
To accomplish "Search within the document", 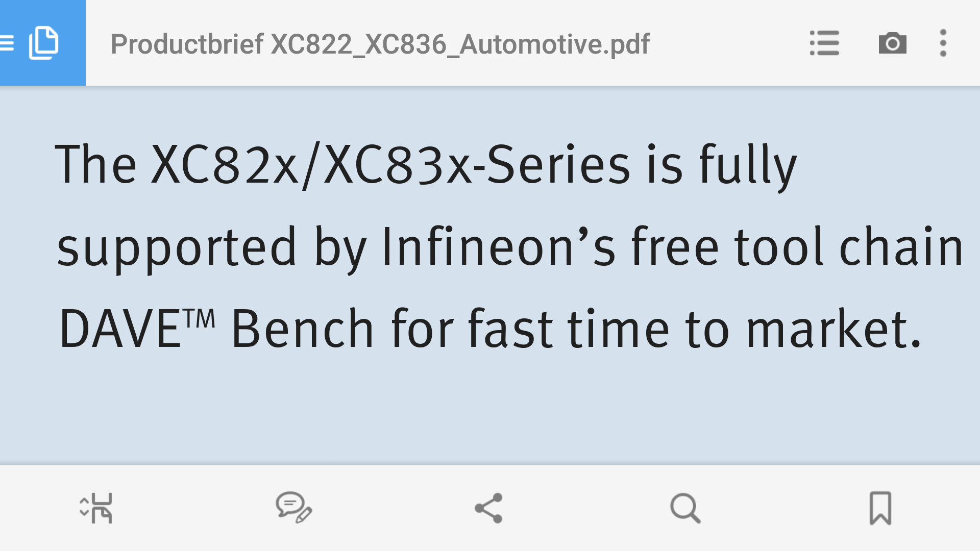I will 685,508.
